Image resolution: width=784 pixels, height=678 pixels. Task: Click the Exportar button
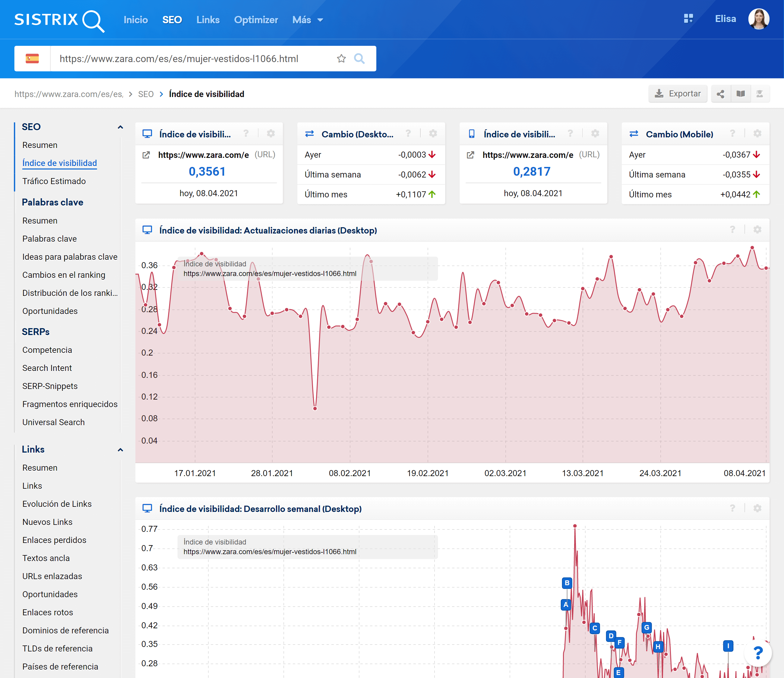tap(678, 94)
